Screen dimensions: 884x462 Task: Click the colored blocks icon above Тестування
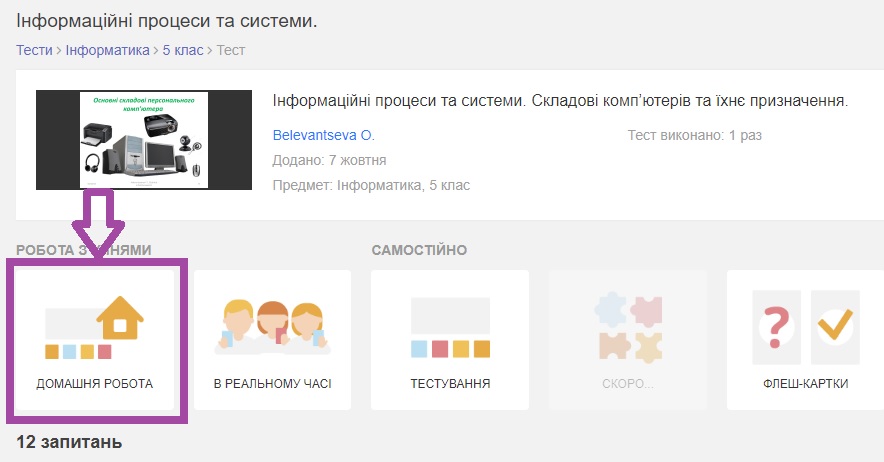(x=450, y=327)
